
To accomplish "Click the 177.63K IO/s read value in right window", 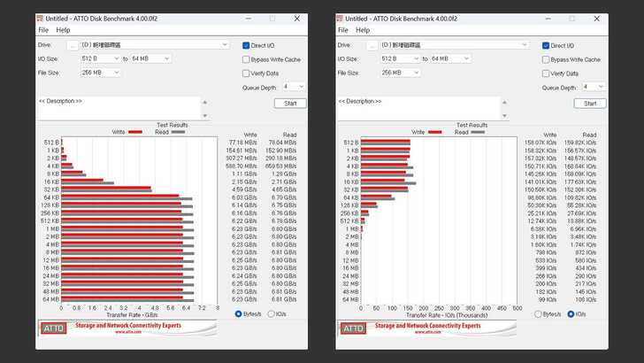I will (x=580, y=181).
